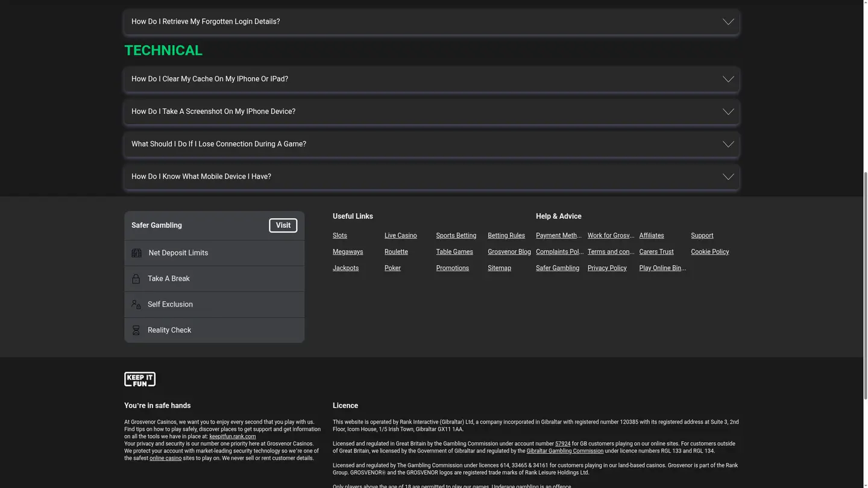Image resolution: width=868 pixels, height=488 pixels.
Task: Click the Take A Break padlock icon
Action: (136, 279)
